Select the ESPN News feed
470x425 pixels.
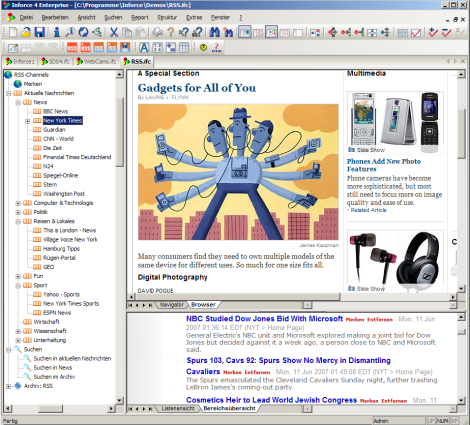tap(57, 313)
